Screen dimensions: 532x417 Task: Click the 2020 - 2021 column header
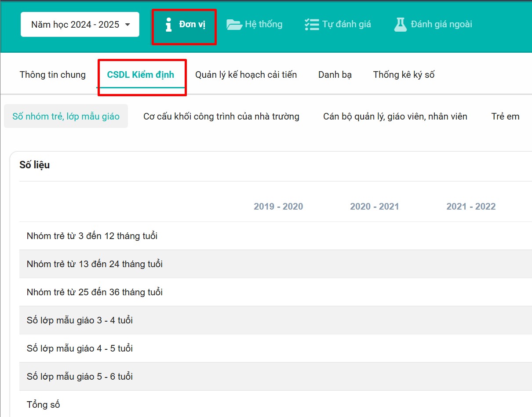[374, 207]
